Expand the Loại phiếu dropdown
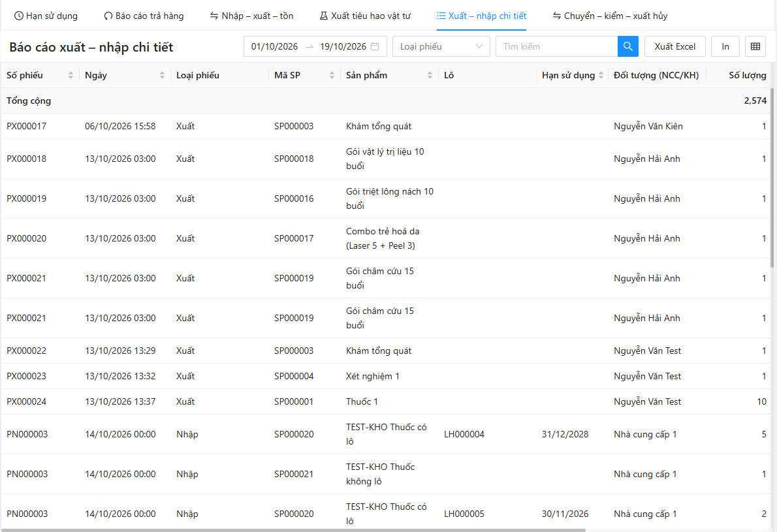 click(x=441, y=46)
